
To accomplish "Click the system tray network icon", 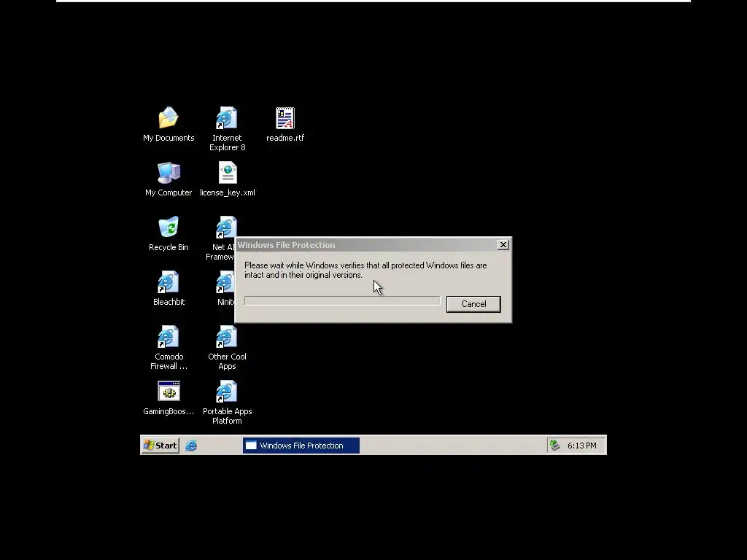I will point(554,446).
